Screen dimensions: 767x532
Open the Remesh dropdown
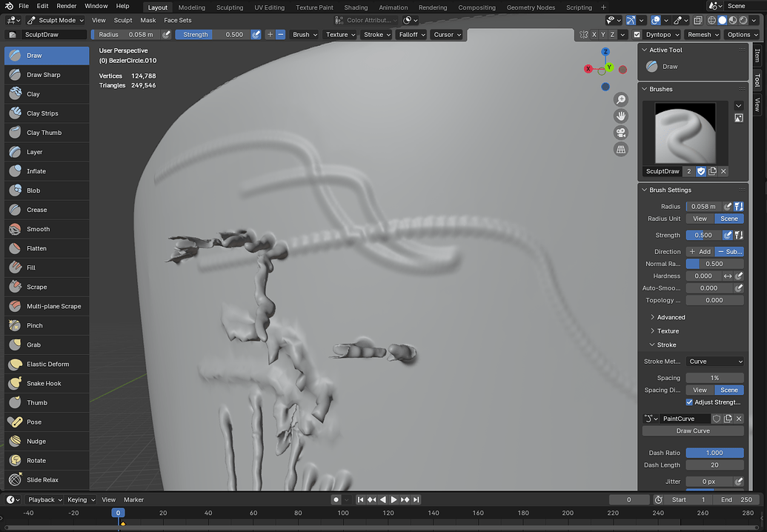click(x=702, y=35)
